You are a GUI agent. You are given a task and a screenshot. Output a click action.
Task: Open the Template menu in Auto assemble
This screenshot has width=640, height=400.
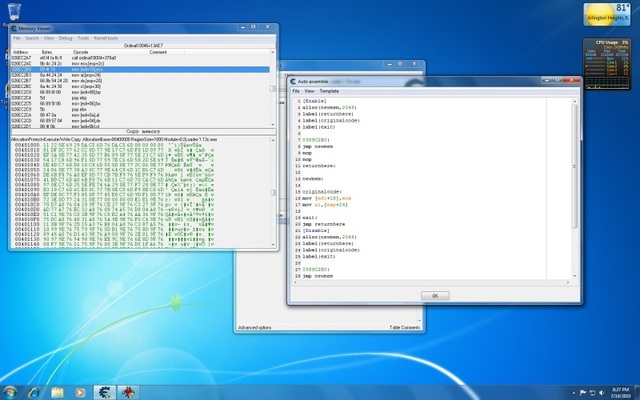pyautogui.click(x=329, y=90)
